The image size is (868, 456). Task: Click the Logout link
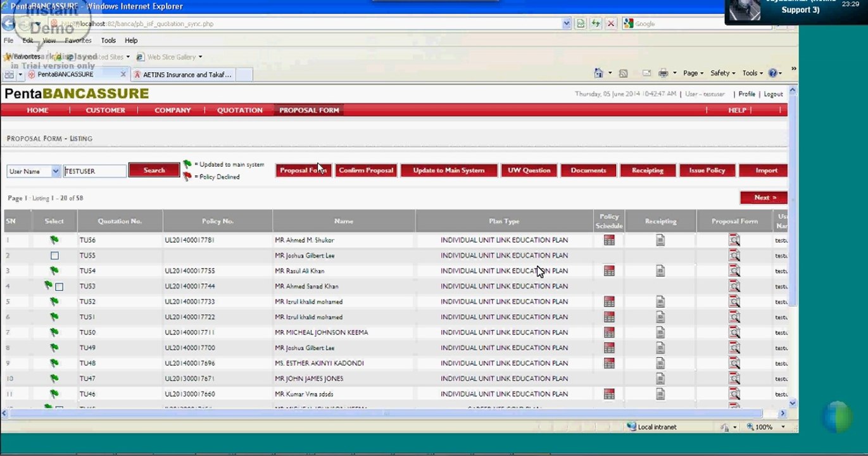[x=774, y=94]
